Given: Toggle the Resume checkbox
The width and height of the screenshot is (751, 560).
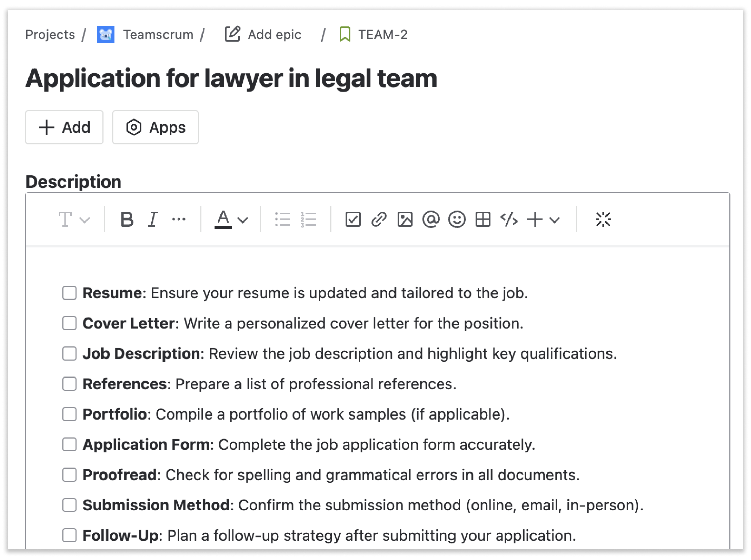Looking at the screenshot, I should [x=69, y=292].
